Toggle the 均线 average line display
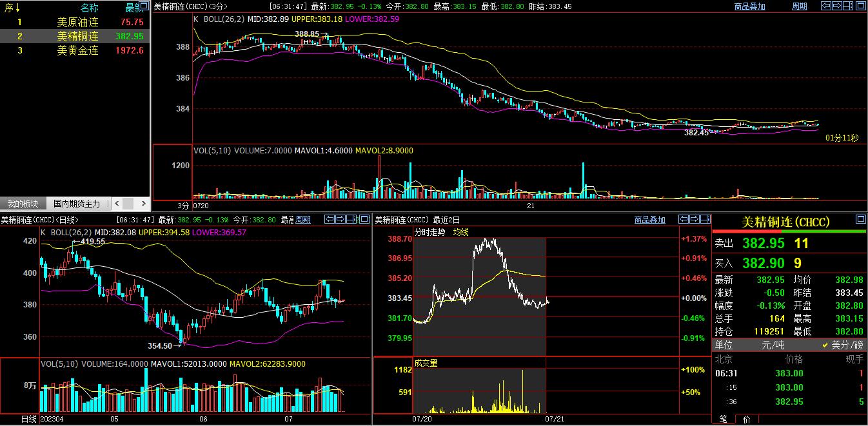Screen dimensions: 868x426 coord(460,232)
